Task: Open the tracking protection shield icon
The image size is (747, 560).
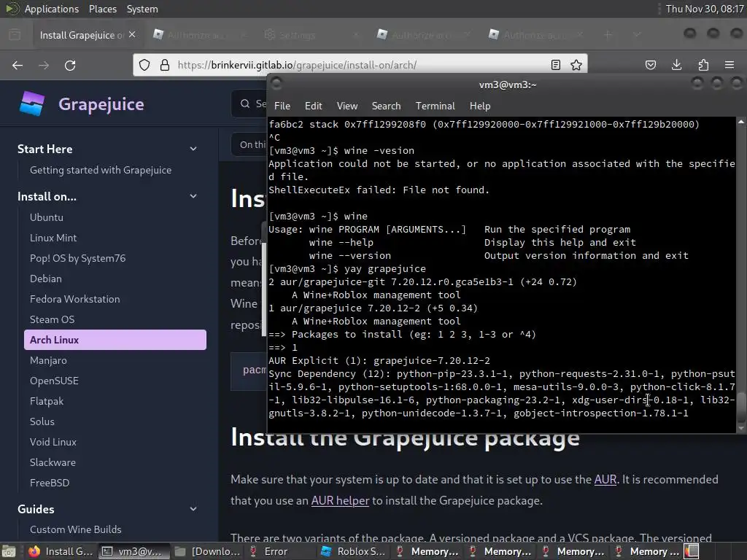Action: point(144,65)
